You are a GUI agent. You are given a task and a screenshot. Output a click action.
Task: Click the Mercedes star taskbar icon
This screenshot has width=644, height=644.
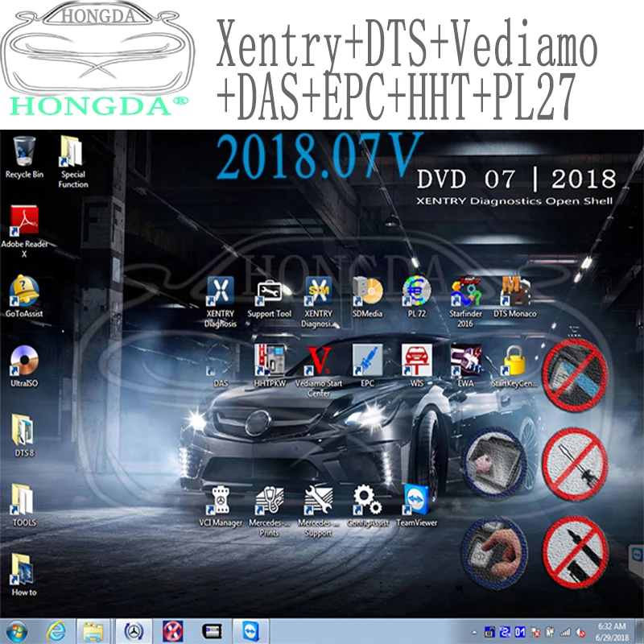[x=134, y=631]
